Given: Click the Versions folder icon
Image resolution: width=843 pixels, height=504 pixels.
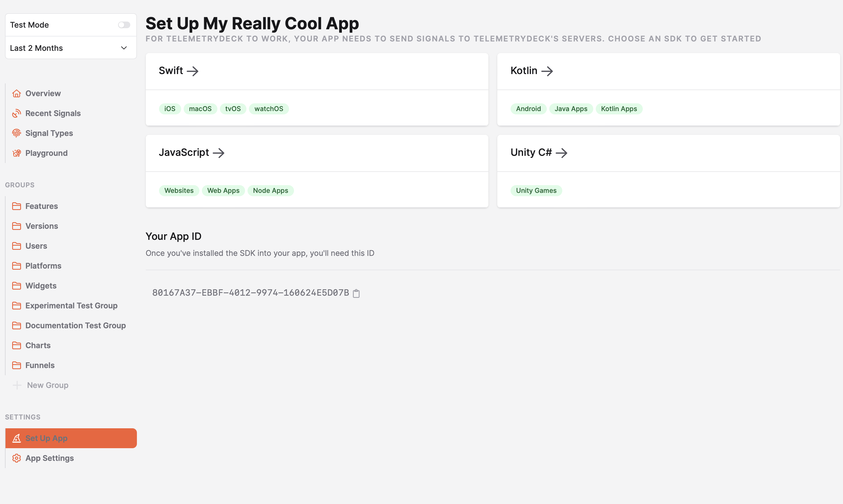Looking at the screenshot, I should coord(16,226).
